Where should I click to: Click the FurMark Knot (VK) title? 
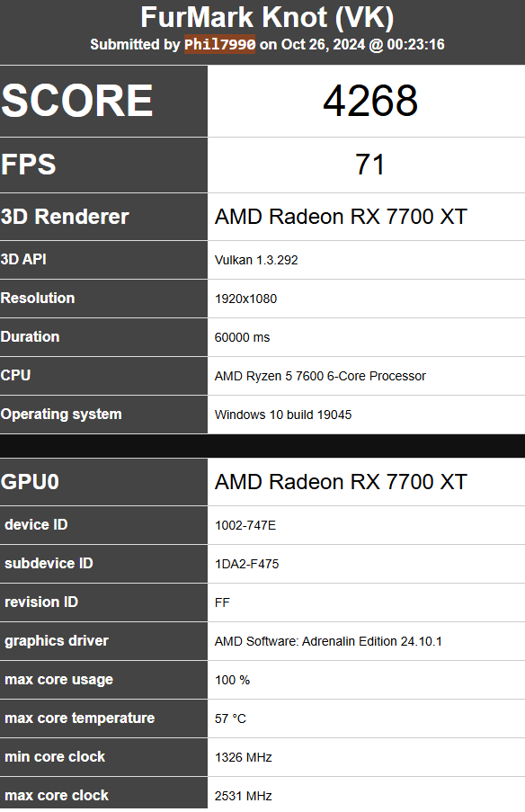pyautogui.click(x=267, y=17)
